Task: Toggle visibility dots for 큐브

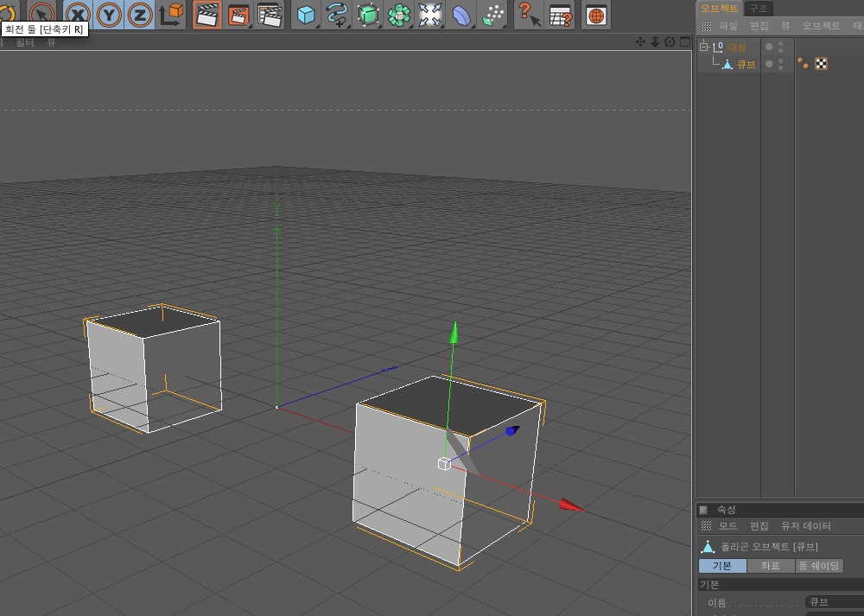Action: [x=780, y=65]
